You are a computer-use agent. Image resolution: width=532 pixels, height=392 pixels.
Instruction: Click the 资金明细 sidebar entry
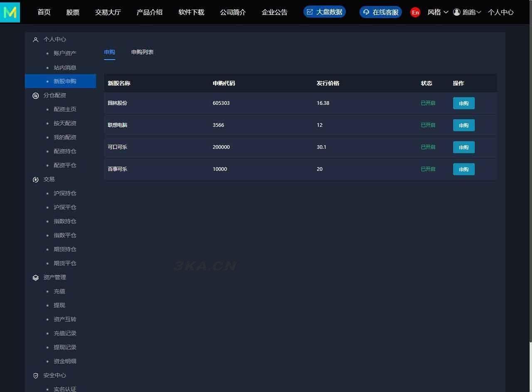coord(65,361)
